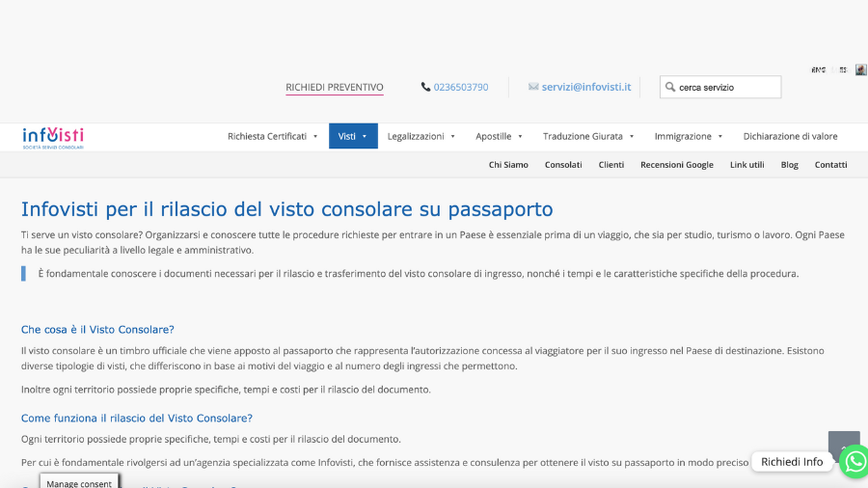
Task: Click the Manage consent button
Action: point(79,482)
